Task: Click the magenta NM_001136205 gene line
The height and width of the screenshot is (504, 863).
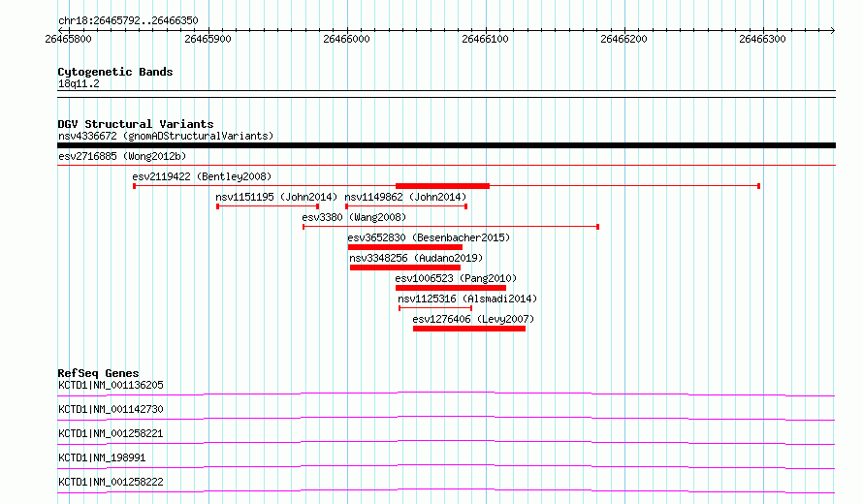Action: tap(446, 393)
